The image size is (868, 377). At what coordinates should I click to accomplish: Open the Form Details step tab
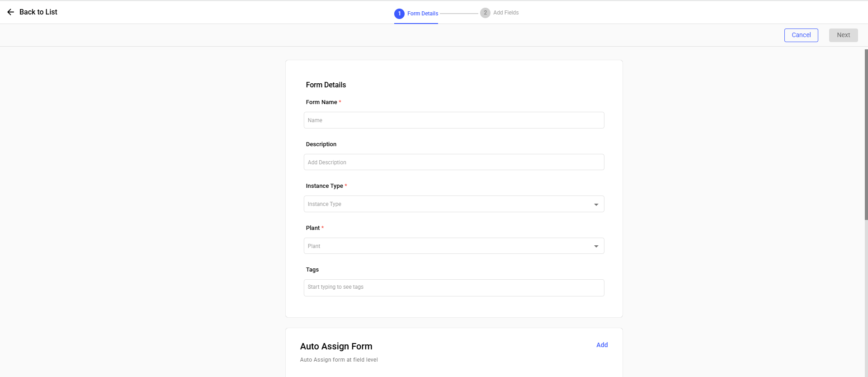click(423, 14)
